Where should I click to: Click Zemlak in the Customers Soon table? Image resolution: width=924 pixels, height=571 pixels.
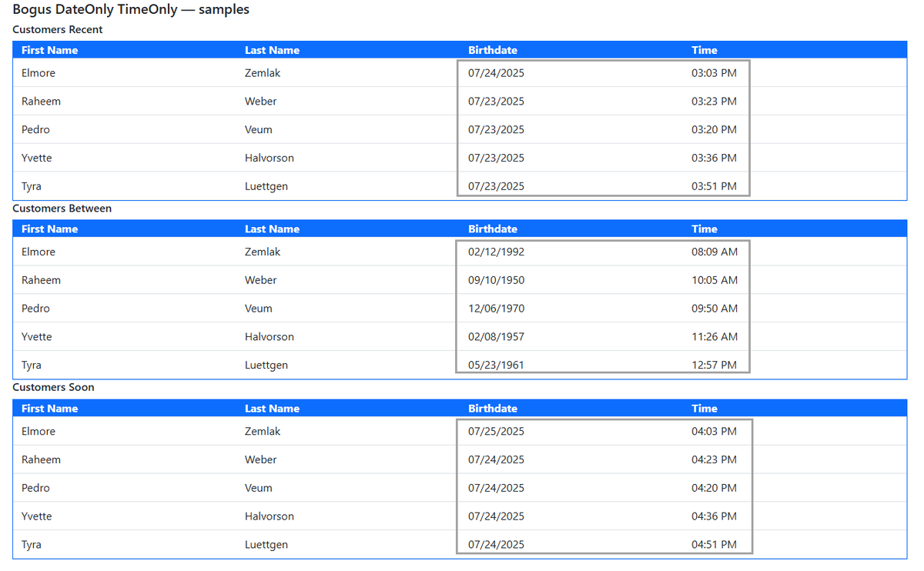pos(263,431)
